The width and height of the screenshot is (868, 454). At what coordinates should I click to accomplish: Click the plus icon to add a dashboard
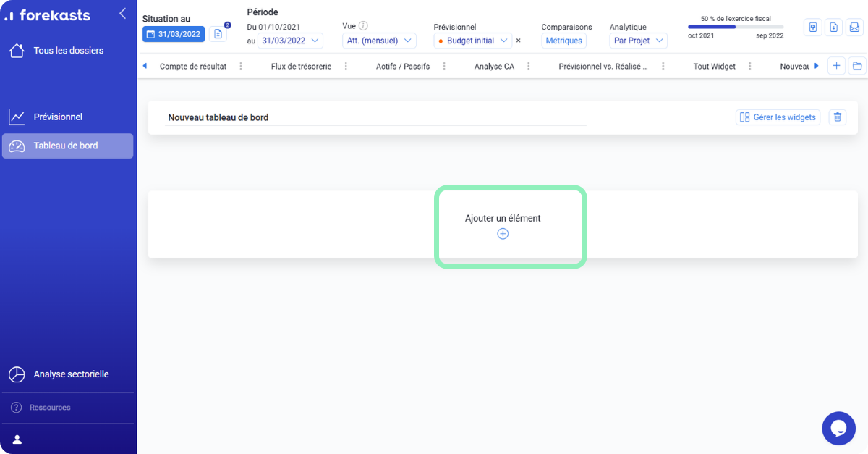[x=836, y=65]
